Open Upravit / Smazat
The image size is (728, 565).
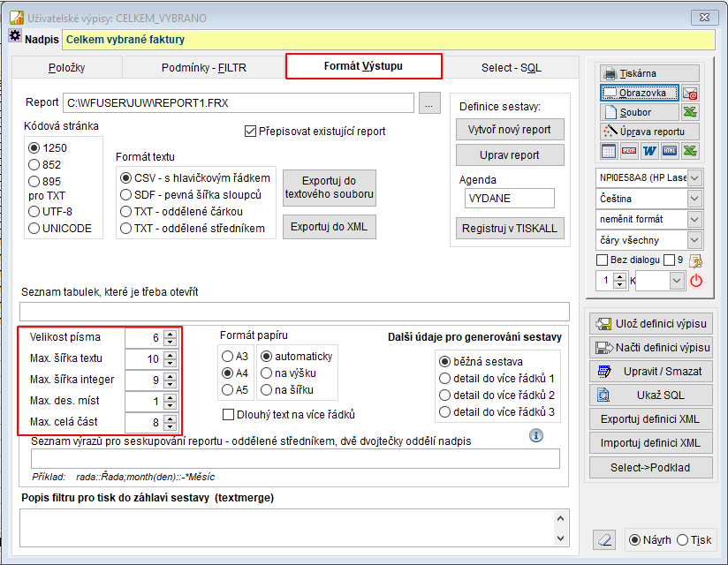coord(651,372)
